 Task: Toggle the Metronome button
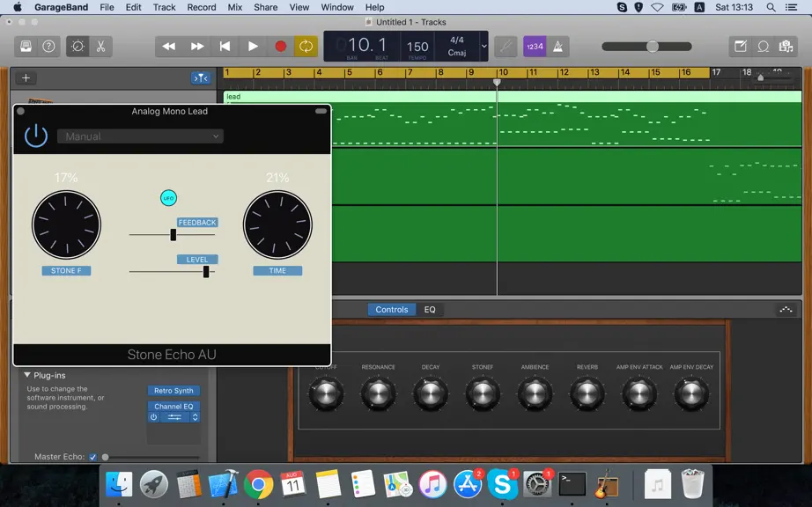(557, 47)
